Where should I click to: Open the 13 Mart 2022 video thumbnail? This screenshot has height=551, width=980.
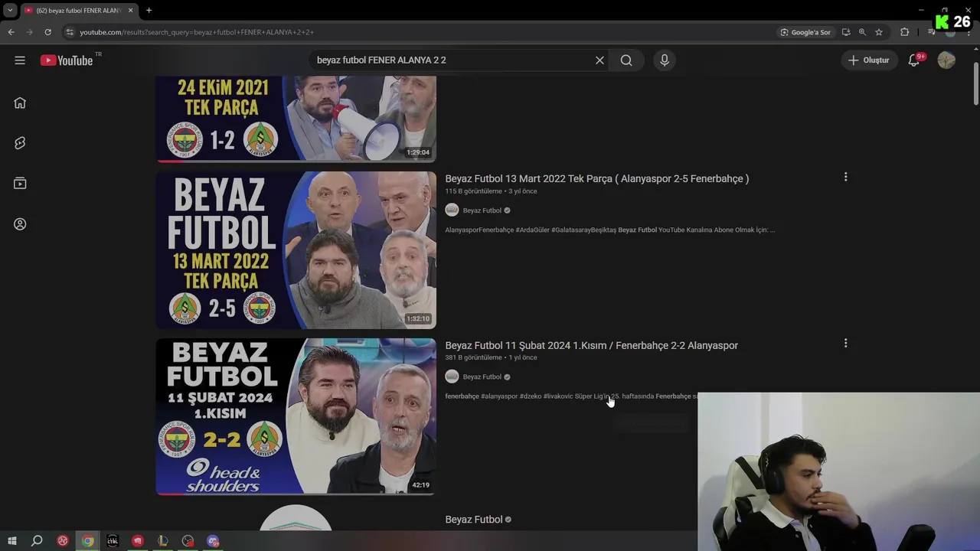tap(296, 250)
